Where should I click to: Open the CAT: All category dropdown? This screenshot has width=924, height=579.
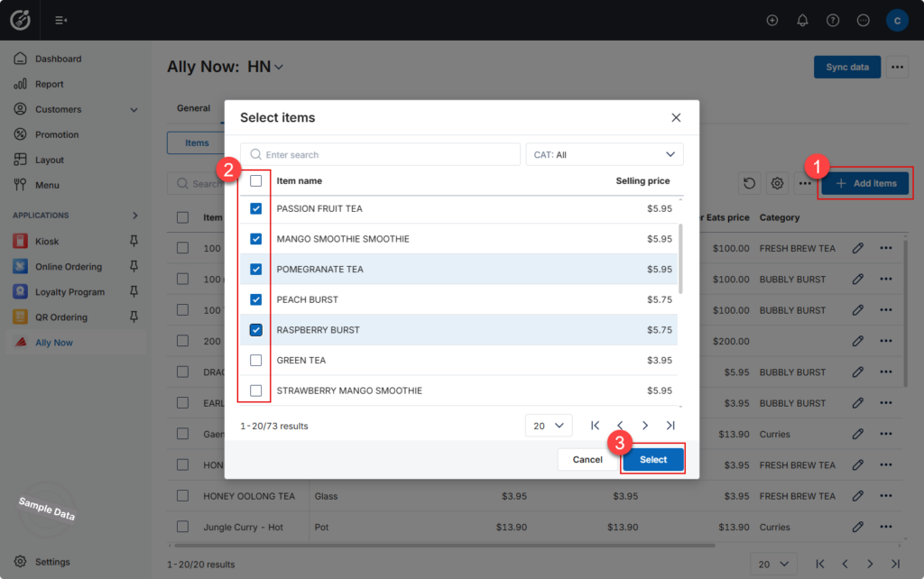pyautogui.click(x=604, y=154)
